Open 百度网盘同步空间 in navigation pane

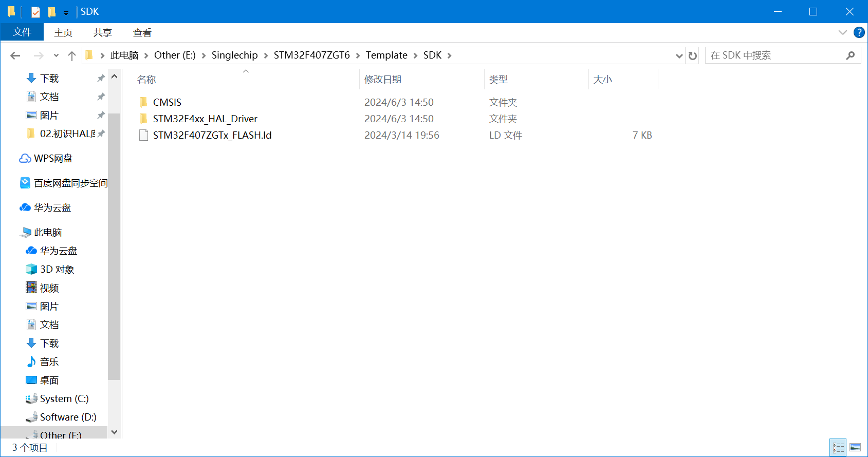point(70,183)
